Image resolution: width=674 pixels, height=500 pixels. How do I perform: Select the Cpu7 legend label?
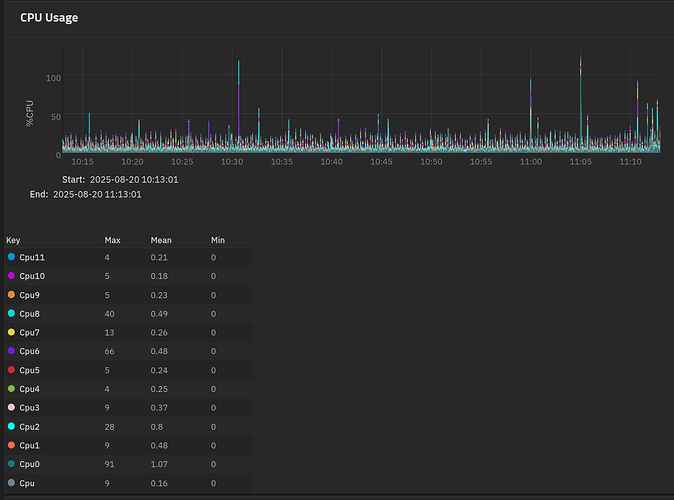(29, 333)
